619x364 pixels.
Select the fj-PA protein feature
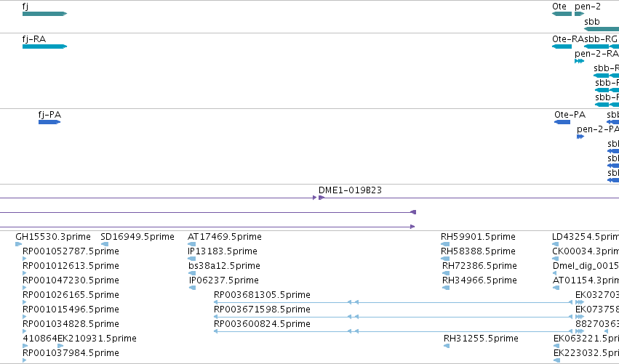[49, 122]
